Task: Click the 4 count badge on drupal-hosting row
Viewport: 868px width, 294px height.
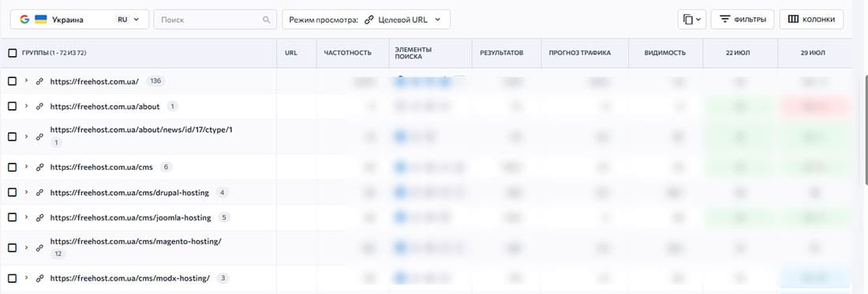Action: [222, 193]
